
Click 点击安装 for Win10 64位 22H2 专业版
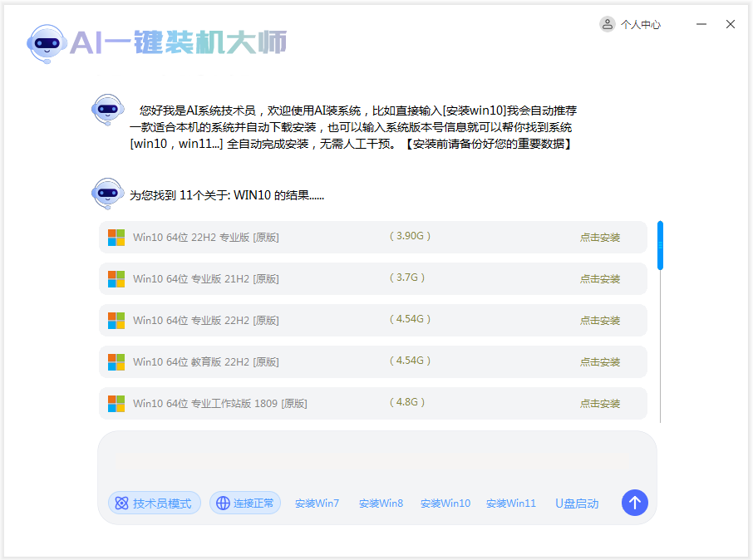600,238
